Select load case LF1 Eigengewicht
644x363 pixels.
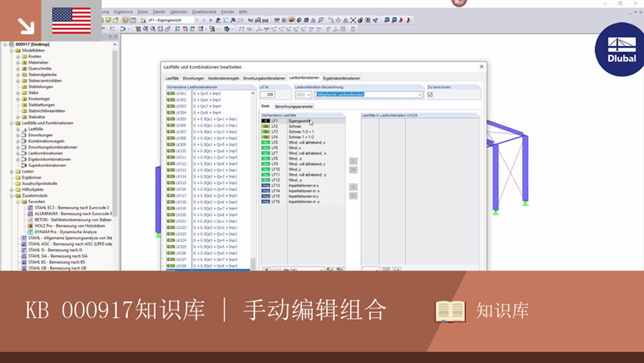(303, 121)
